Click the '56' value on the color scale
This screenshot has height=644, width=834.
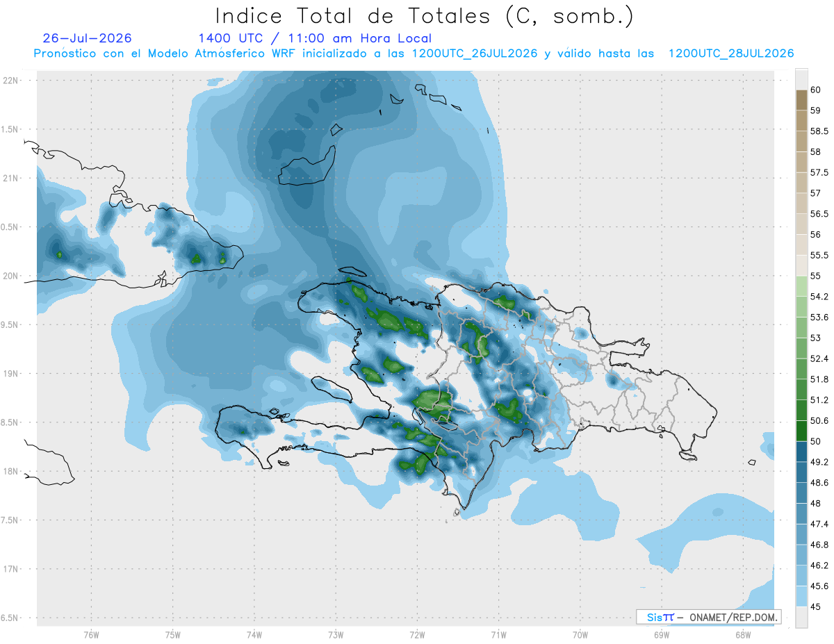pos(816,235)
